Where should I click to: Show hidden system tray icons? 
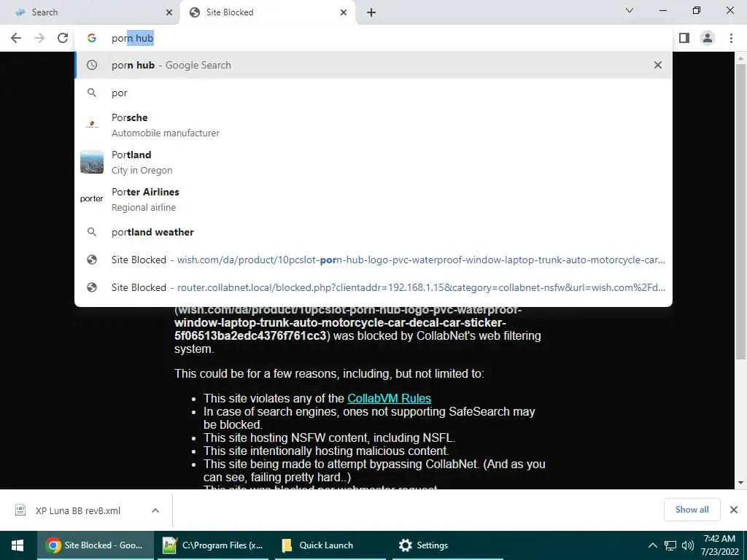[653, 545]
